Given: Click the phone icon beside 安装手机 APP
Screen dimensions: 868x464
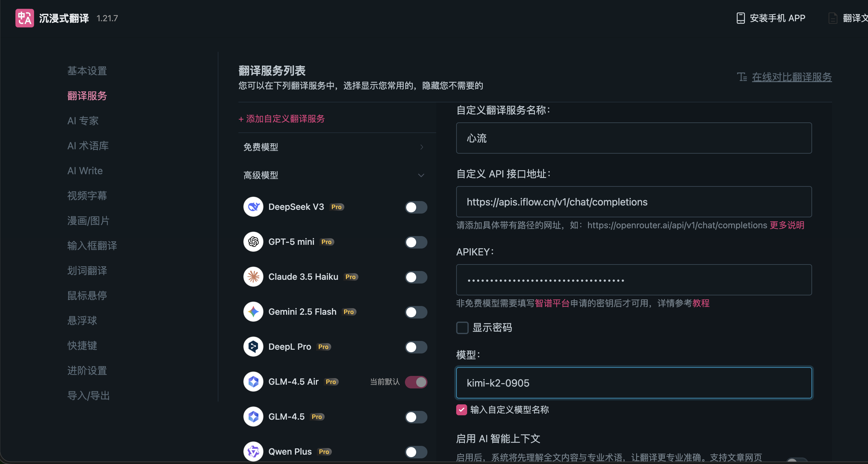Looking at the screenshot, I should click(x=740, y=18).
